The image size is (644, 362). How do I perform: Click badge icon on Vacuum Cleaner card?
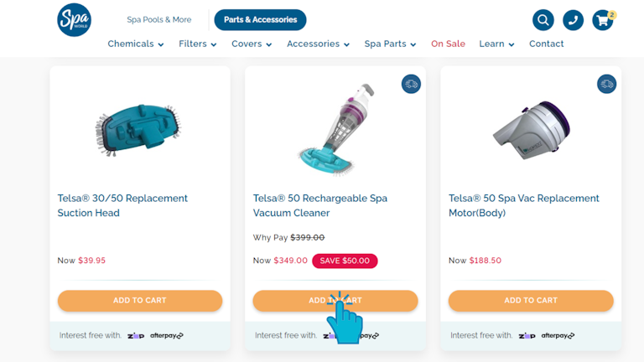click(411, 84)
